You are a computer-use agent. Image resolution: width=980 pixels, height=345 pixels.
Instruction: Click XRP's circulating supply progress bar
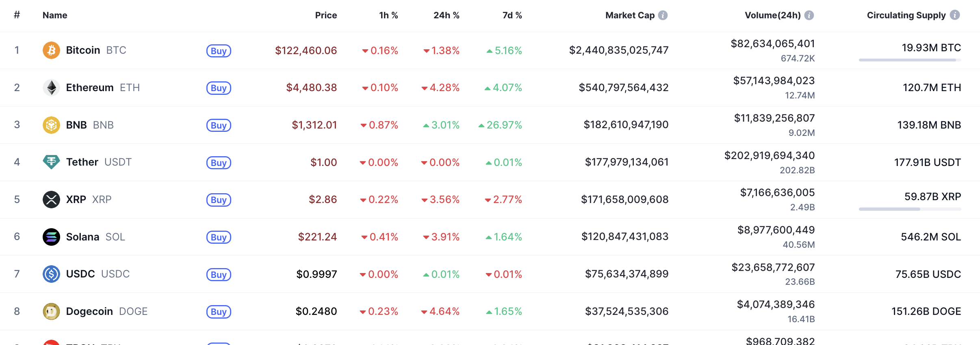point(910,209)
